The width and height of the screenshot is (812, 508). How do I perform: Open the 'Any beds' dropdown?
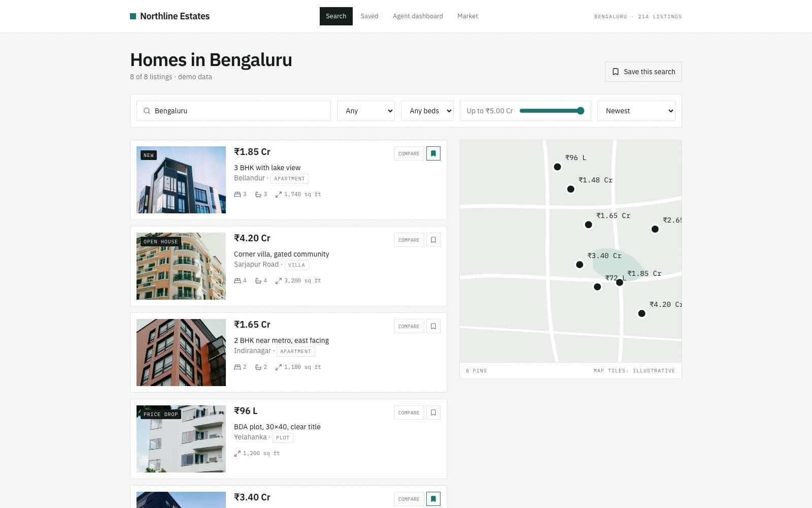(427, 111)
